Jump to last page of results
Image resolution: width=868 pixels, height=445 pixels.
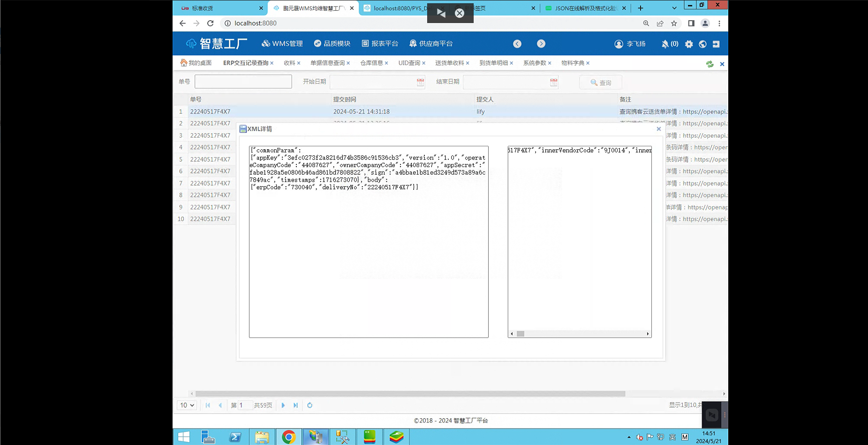pos(295,405)
